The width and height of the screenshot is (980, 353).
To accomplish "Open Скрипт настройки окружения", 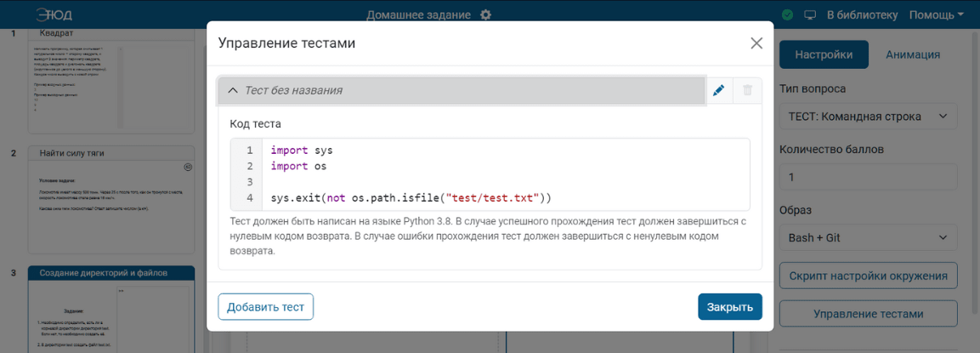I will click(x=868, y=276).
